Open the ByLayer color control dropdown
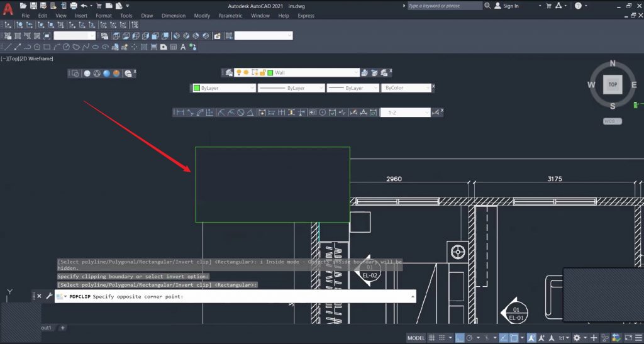The height and width of the screenshot is (344, 644). click(225, 88)
